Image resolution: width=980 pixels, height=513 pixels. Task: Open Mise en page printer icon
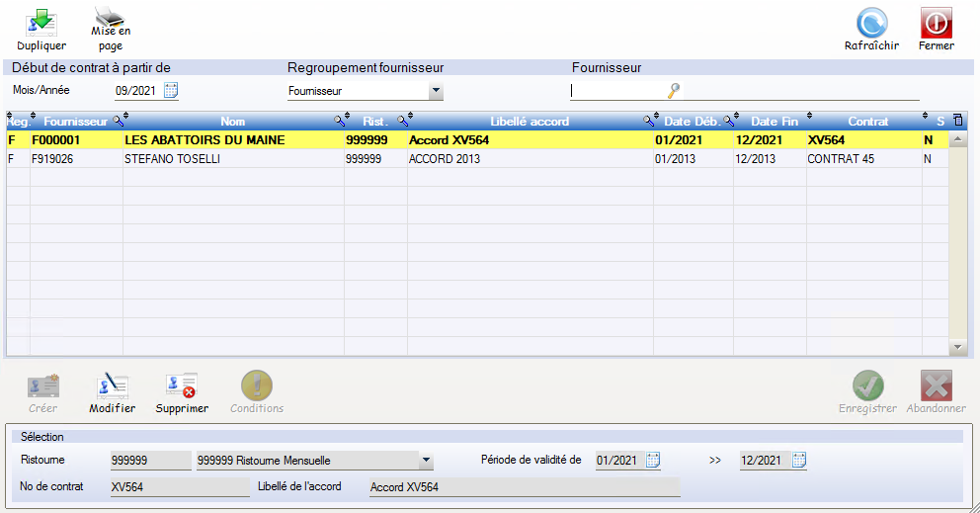pyautogui.click(x=110, y=18)
